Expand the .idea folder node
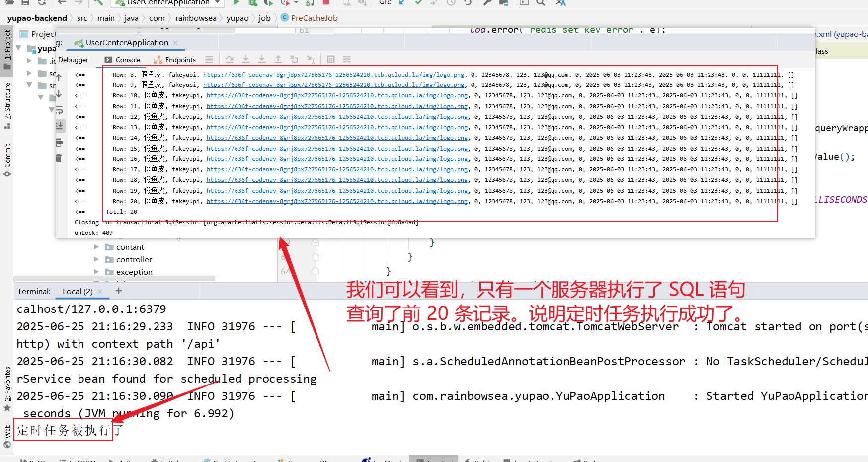The image size is (868, 462). (x=29, y=61)
